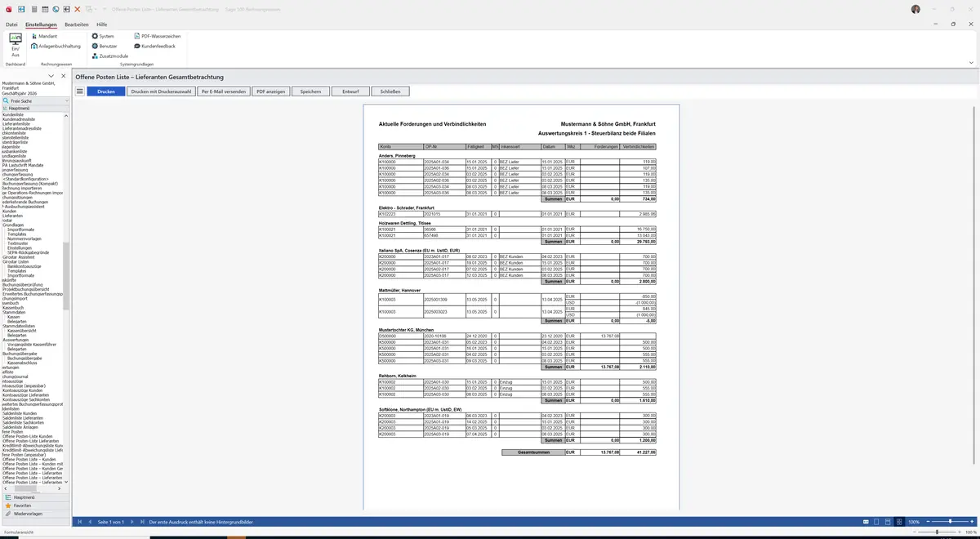Go to the next report page
The width and height of the screenshot is (980, 539).
pyautogui.click(x=131, y=522)
